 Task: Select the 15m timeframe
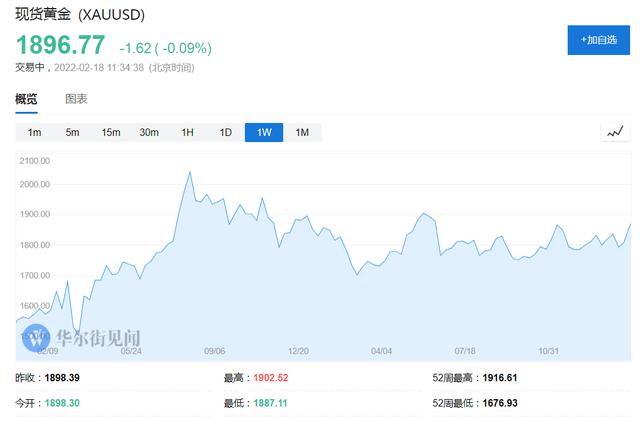coord(110,133)
